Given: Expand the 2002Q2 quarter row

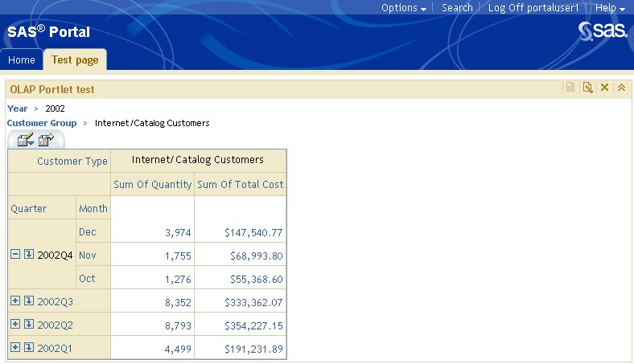Looking at the screenshot, I should coord(15,324).
